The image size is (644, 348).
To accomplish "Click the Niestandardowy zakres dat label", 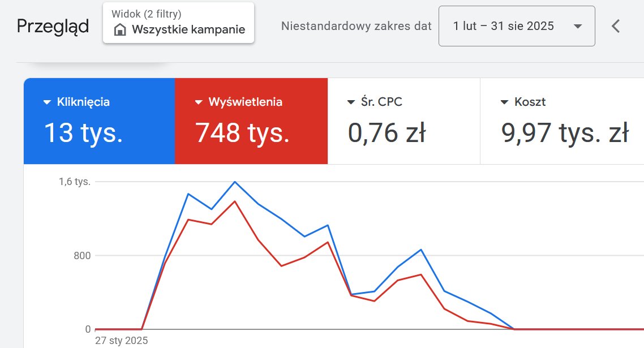I will (357, 26).
